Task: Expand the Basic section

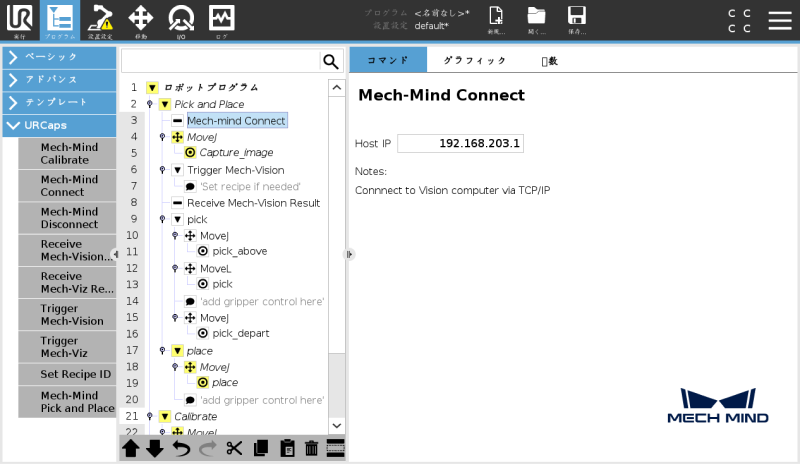Action: click(x=60, y=57)
